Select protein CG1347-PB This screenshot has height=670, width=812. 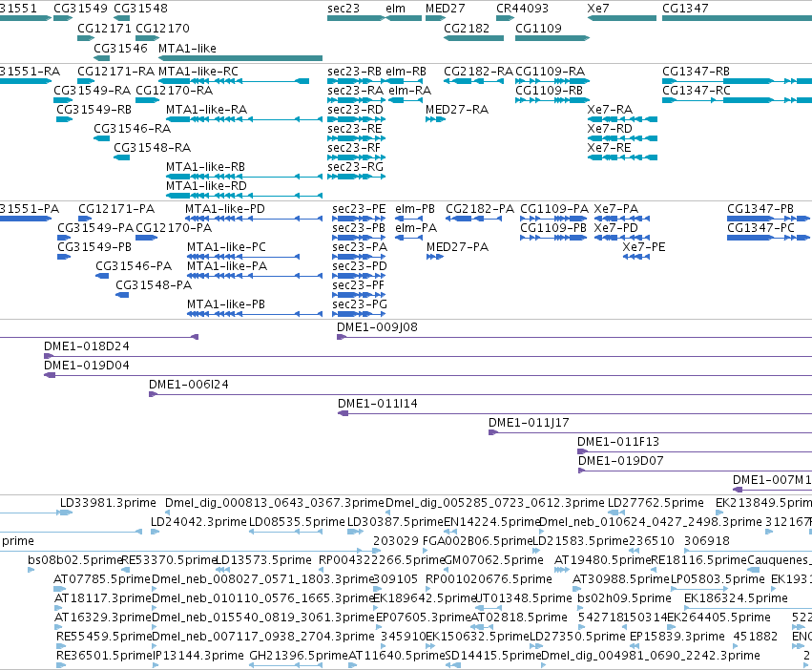click(x=769, y=219)
